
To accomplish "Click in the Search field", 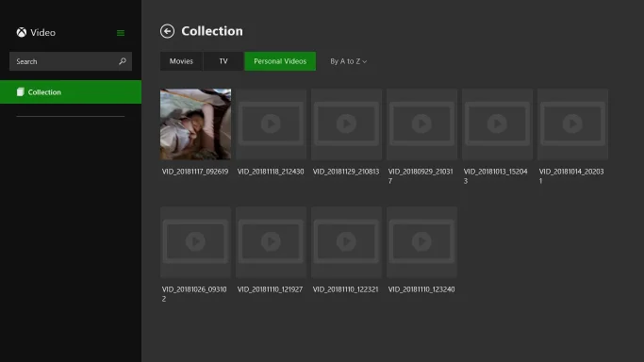I will click(x=71, y=61).
